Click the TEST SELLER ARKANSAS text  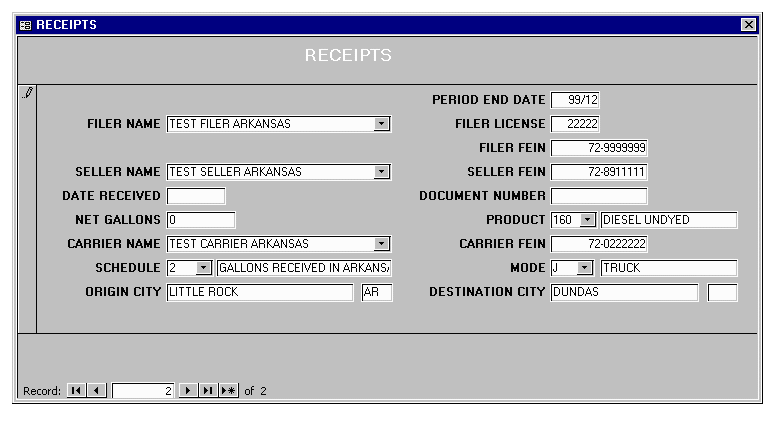235,172
